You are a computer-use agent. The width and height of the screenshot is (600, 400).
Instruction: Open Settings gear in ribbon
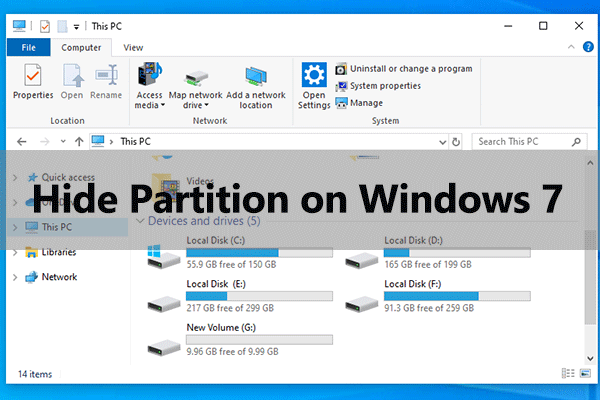point(314,86)
